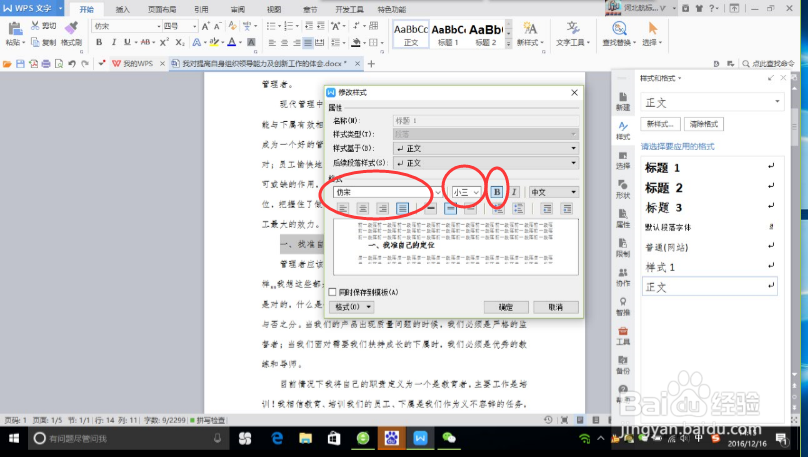Open the ribbon font size 四号 dropdown
This screenshot has width=808, height=457.
click(194, 26)
